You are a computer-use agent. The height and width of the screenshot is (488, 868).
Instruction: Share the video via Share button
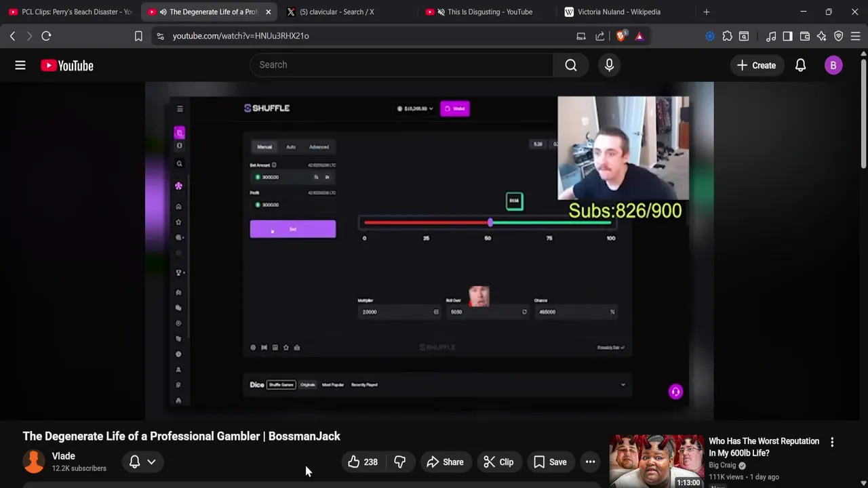point(445,462)
